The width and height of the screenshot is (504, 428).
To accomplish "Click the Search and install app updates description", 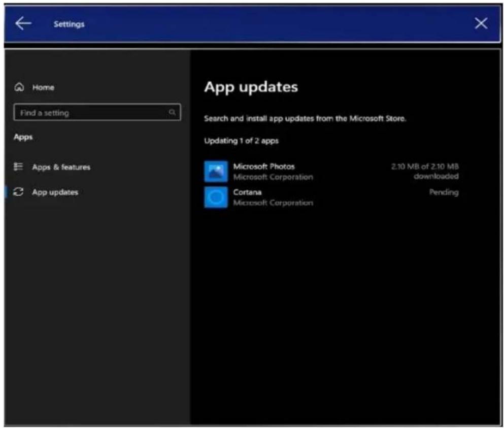I will (x=305, y=119).
